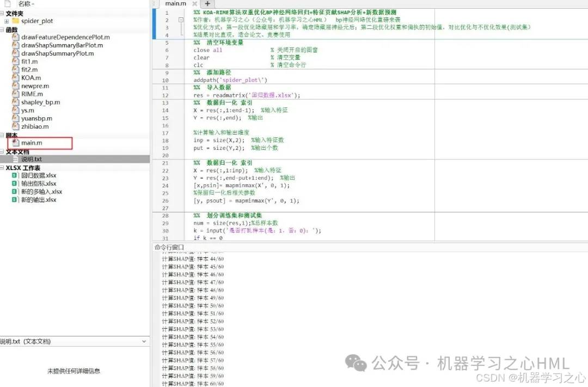Collapse the 文件夹 group in file browser
This screenshot has height=387, width=588.
[2, 14]
